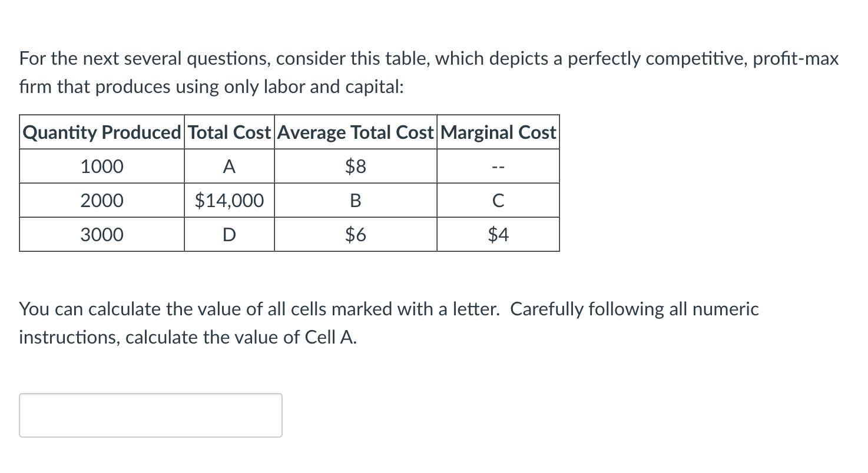Select the phrase Cell A in instructions
The width and height of the screenshot is (868, 473).
pos(330,338)
